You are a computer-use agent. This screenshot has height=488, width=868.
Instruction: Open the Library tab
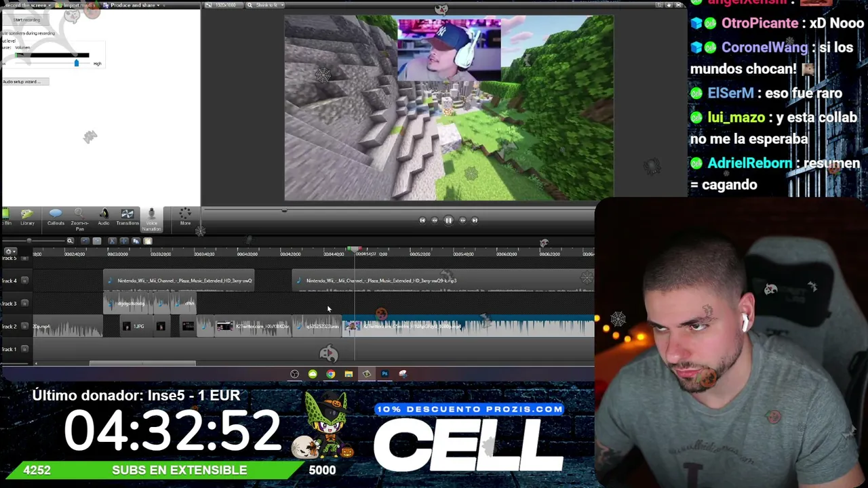pos(27,217)
